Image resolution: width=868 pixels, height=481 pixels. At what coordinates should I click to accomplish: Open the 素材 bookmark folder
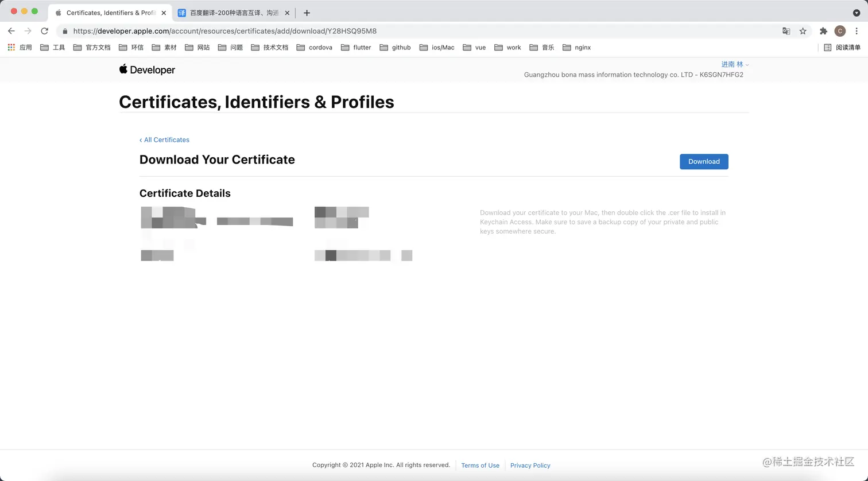164,48
